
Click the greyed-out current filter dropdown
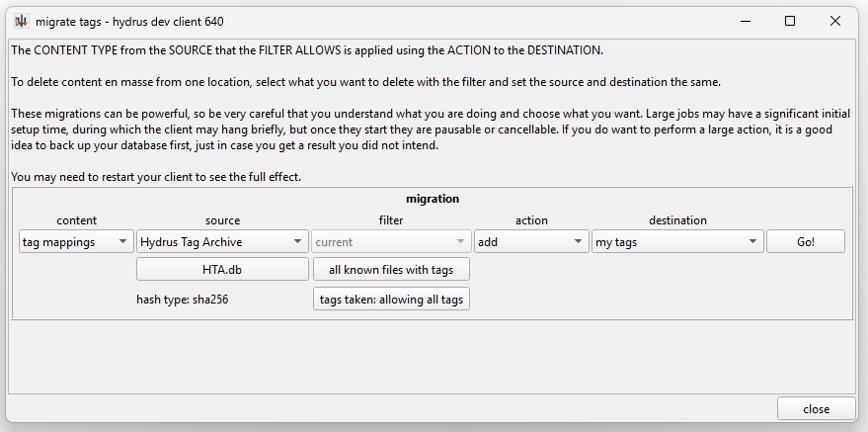[391, 241]
